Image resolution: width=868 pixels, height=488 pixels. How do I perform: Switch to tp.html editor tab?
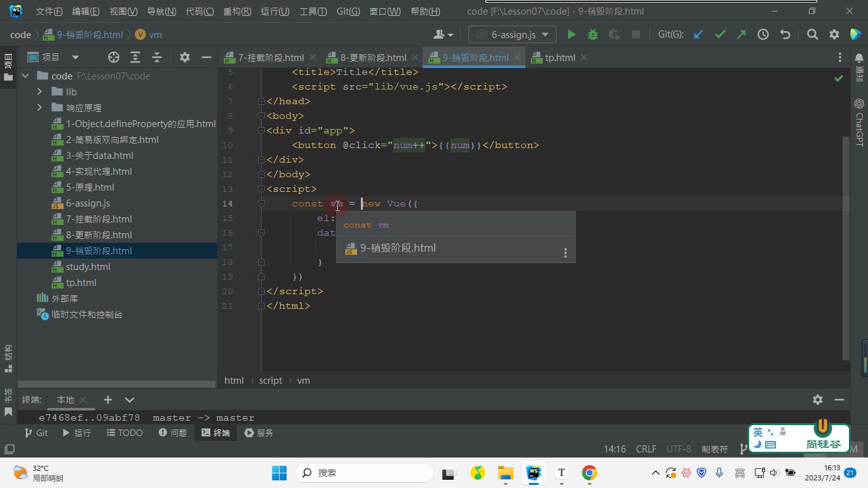560,57
